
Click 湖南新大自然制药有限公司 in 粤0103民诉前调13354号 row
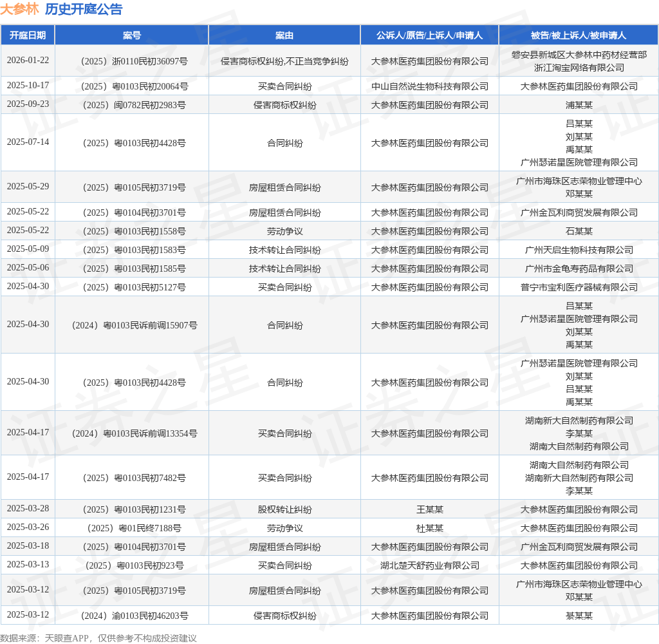(579, 421)
